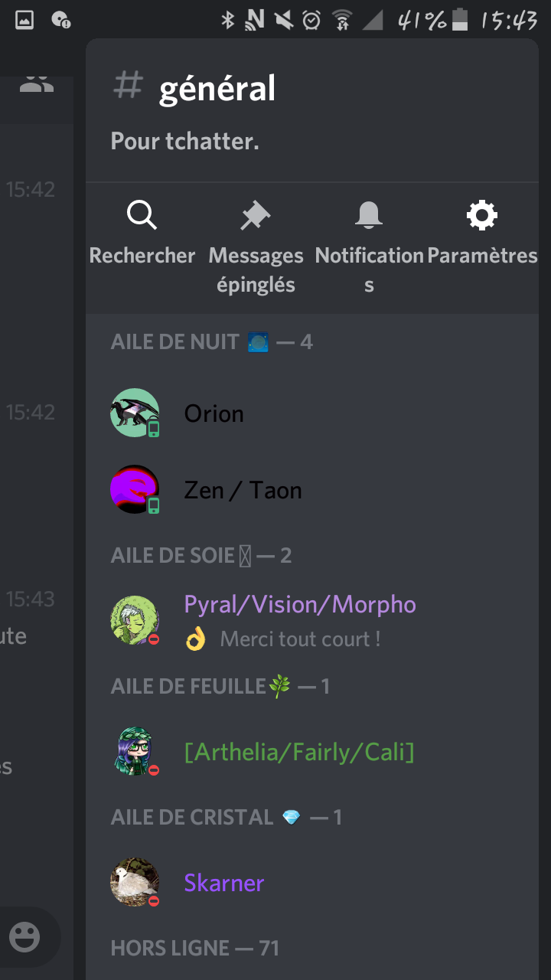Open Paramètres gear icon
Image resolution: width=551 pixels, height=980 pixels.
tap(482, 216)
